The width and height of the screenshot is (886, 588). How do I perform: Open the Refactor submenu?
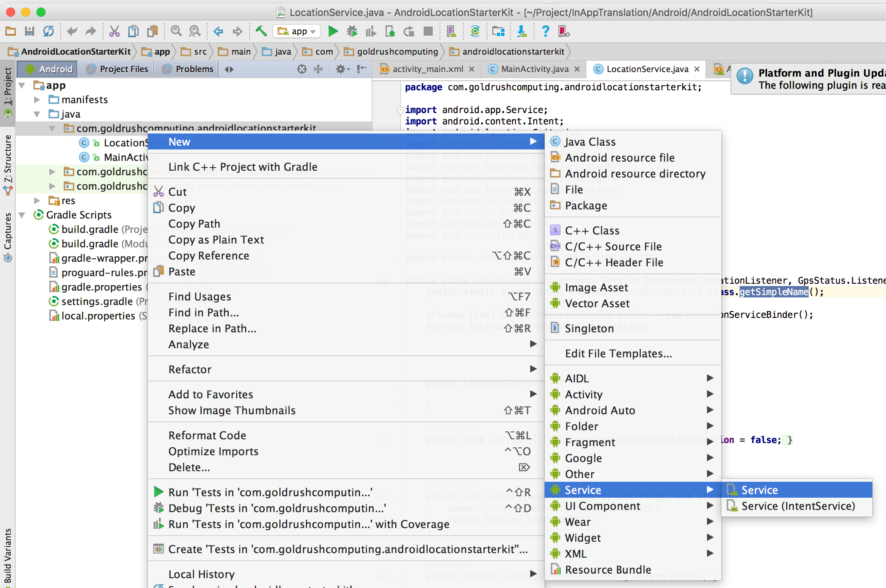tap(346, 369)
